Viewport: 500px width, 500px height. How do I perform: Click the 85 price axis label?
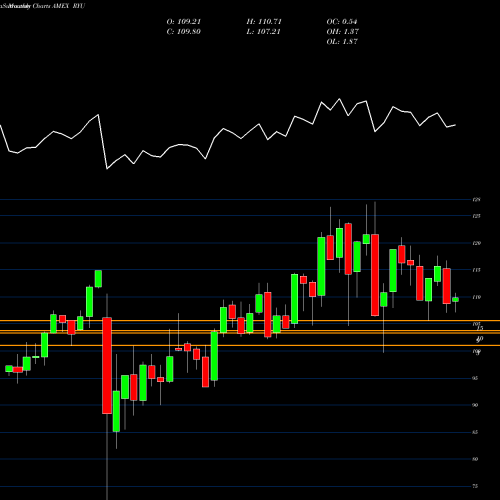475,432
